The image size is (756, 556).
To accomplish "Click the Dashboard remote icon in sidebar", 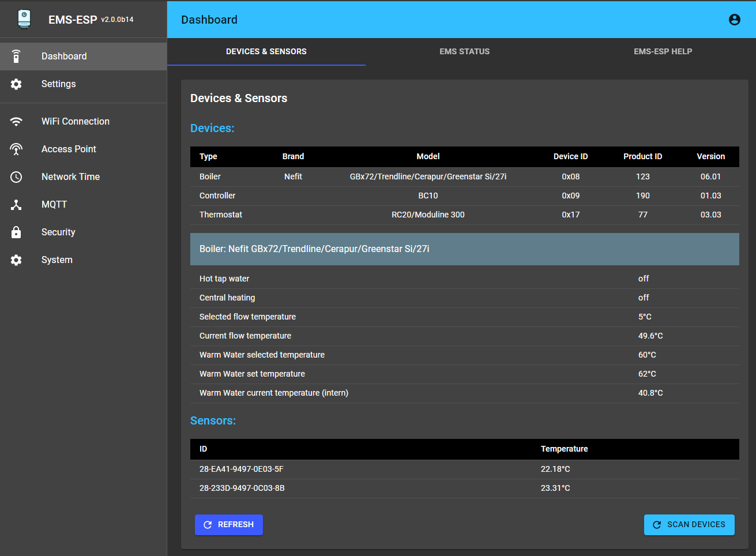I will (16, 57).
